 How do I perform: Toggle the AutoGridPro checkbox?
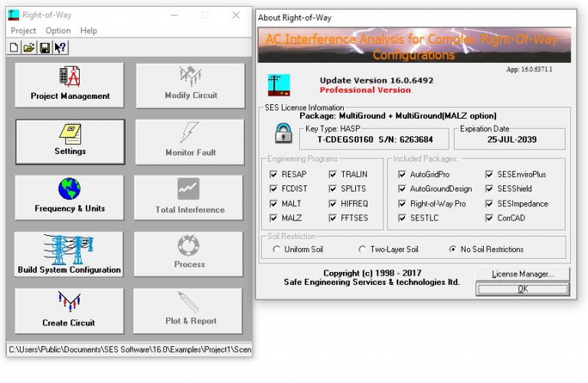[402, 175]
